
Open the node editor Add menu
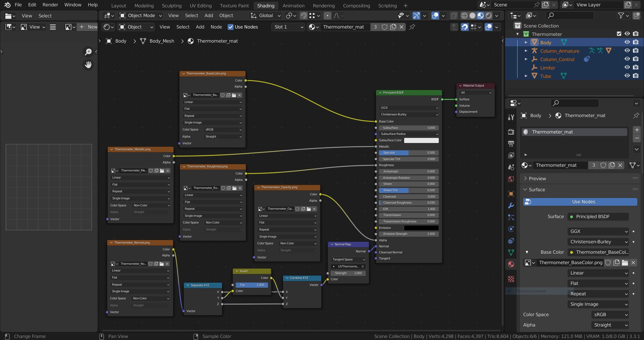200,27
